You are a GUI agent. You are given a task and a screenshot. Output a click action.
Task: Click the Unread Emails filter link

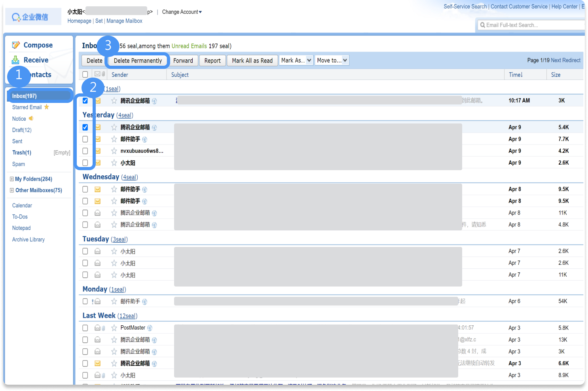pyautogui.click(x=189, y=46)
